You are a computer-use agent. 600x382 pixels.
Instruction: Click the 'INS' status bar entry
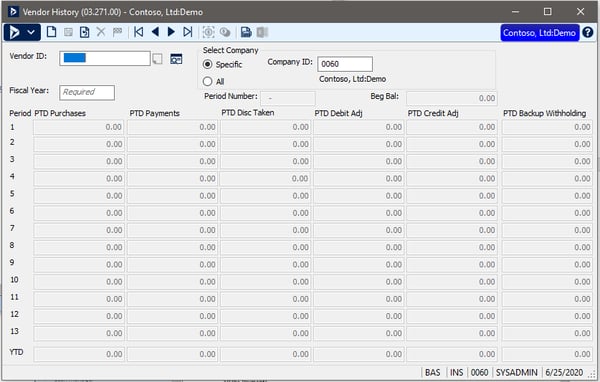coord(456,372)
